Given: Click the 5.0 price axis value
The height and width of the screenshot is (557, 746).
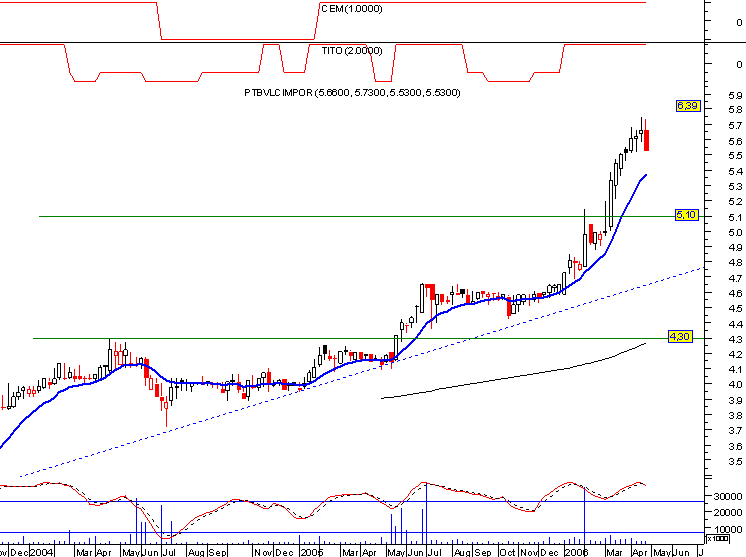Looking at the screenshot, I should 735,233.
